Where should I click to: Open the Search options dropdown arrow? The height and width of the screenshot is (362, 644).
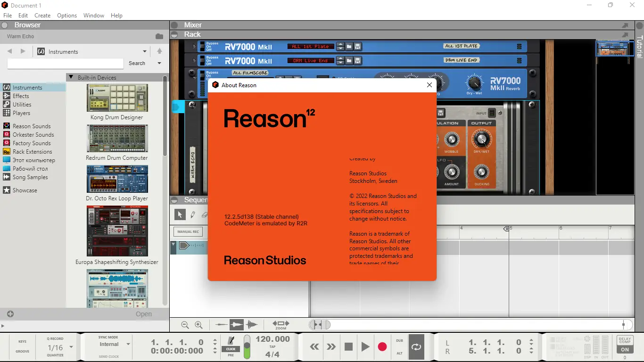point(159,63)
